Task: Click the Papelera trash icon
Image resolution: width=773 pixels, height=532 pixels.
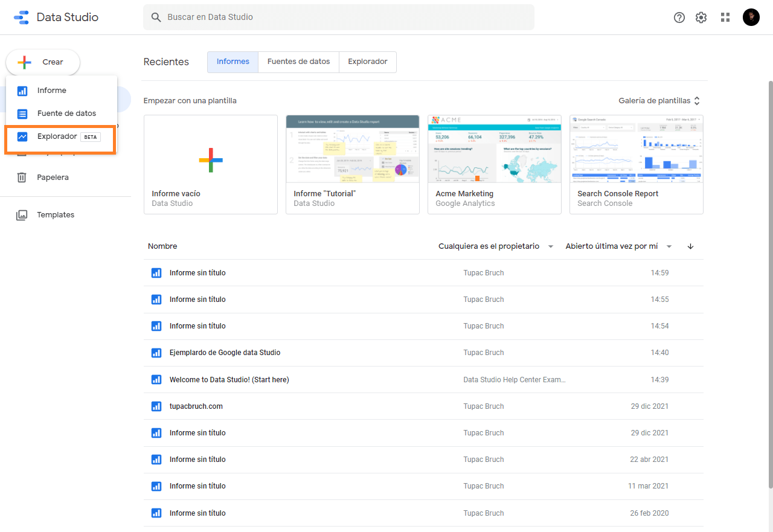Action: click(22, 178)
